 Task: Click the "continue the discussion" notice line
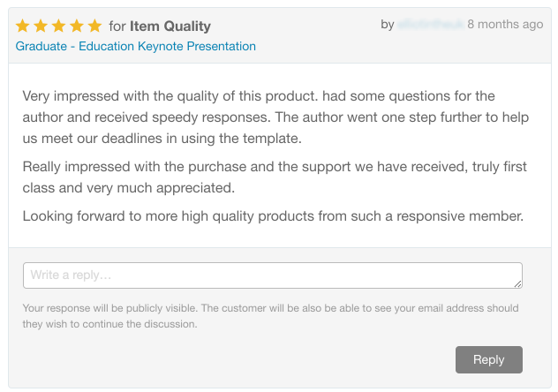pyautogui.click(x=109, y=324)
